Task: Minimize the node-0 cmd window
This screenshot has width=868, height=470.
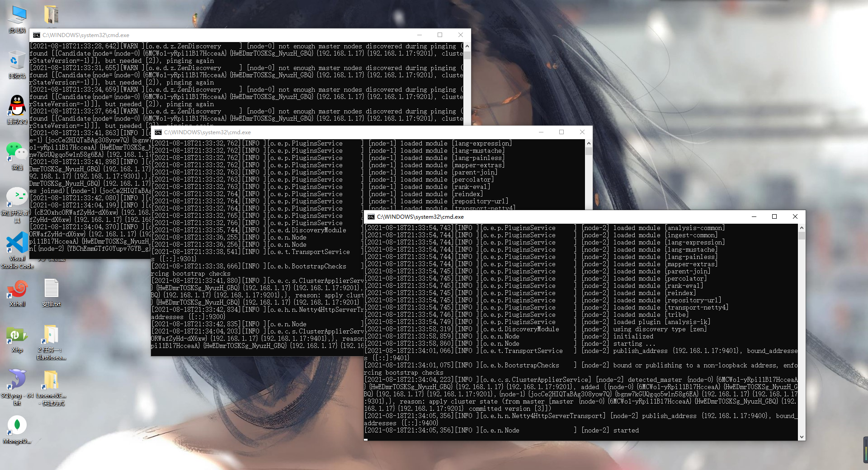Action: tap(419, 35)
